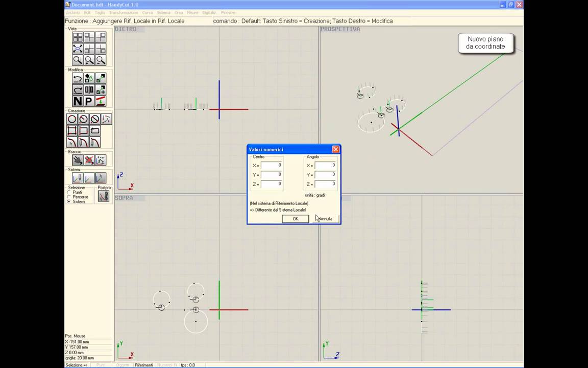
Task: Click the Riferimenti status bar item
Action: [144, 365]
